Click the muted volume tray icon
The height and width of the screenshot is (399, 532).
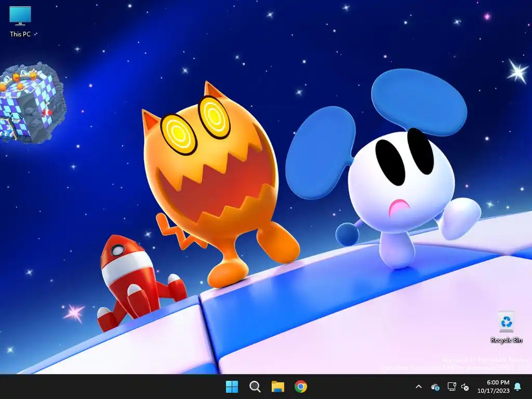click(465, 387)
